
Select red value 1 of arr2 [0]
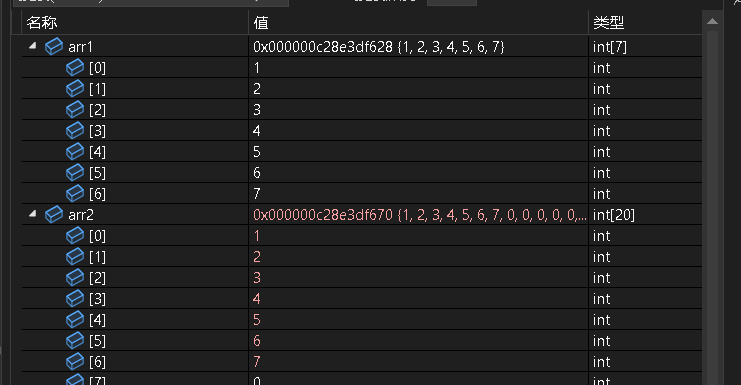pyautogui.click(x=257, y=236)
